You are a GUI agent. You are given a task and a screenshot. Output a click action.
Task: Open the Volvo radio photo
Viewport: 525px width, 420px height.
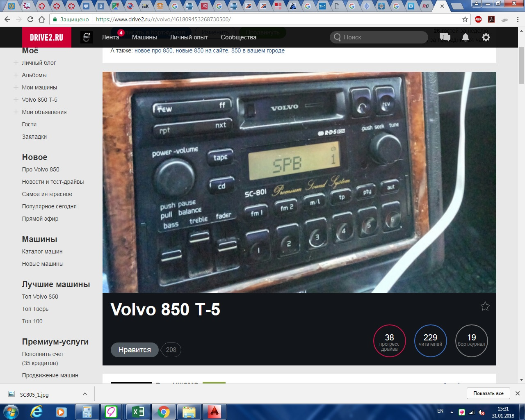(299, 182)
